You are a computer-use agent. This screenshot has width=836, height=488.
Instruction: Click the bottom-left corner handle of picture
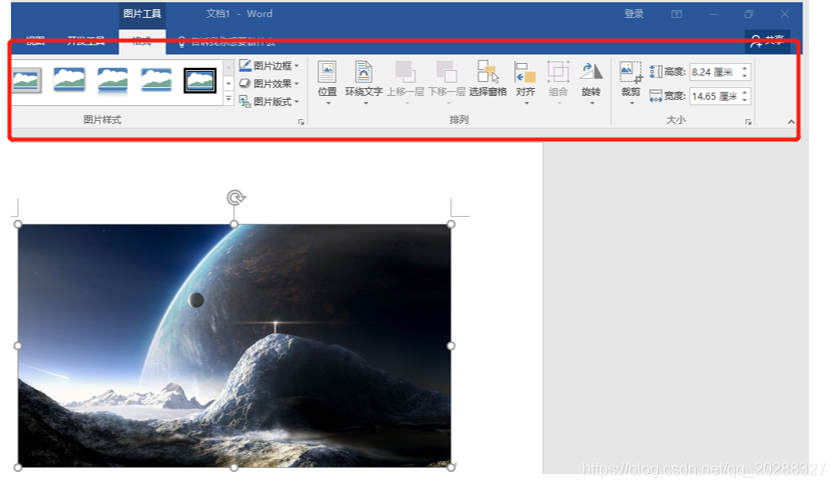18,467
